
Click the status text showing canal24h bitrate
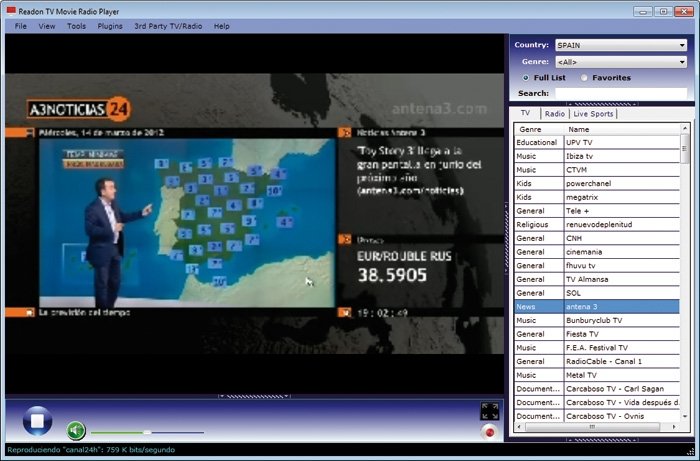point(91,450)
